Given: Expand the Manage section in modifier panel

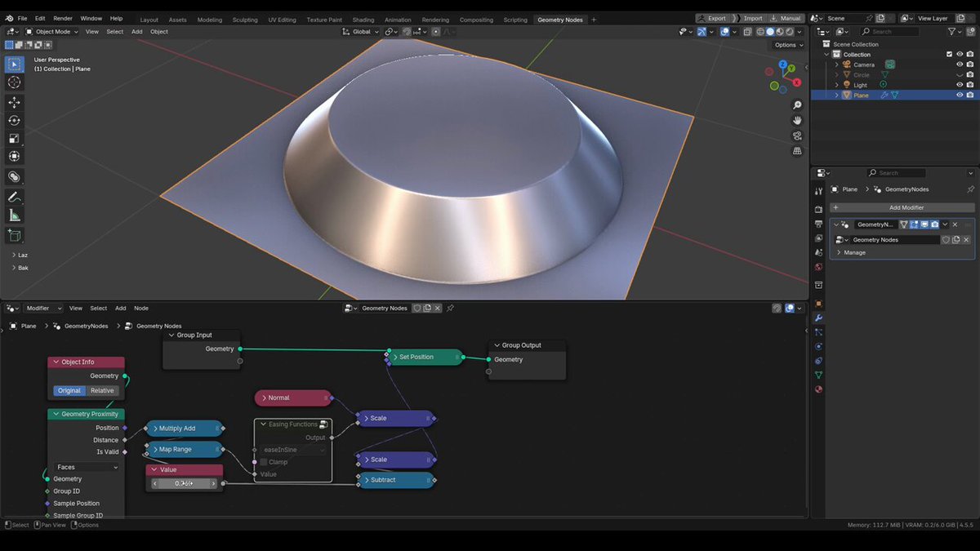Looking at the screenshot, I should 854,252.
